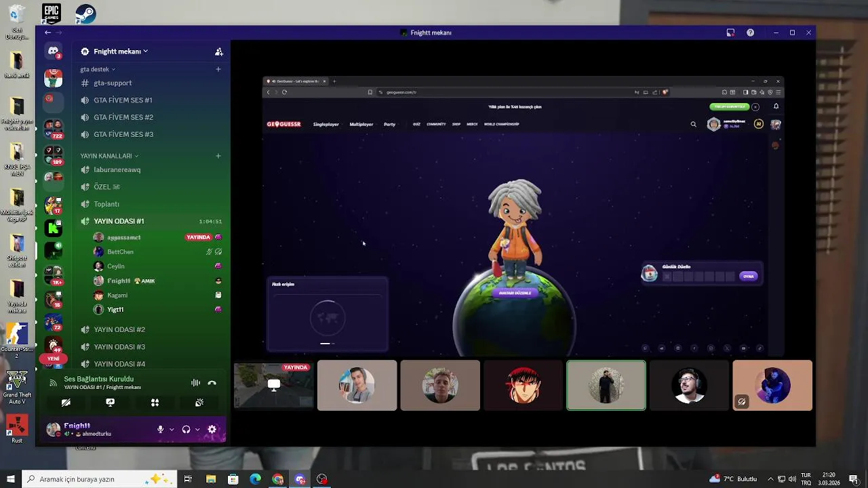Open the noise suppression waveform icon

point(195,383)
